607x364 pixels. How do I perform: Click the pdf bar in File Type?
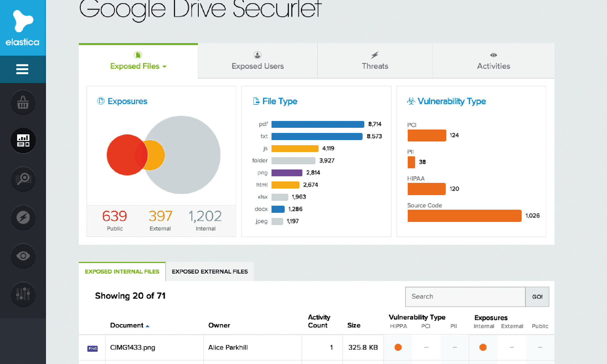click(318, 124)
